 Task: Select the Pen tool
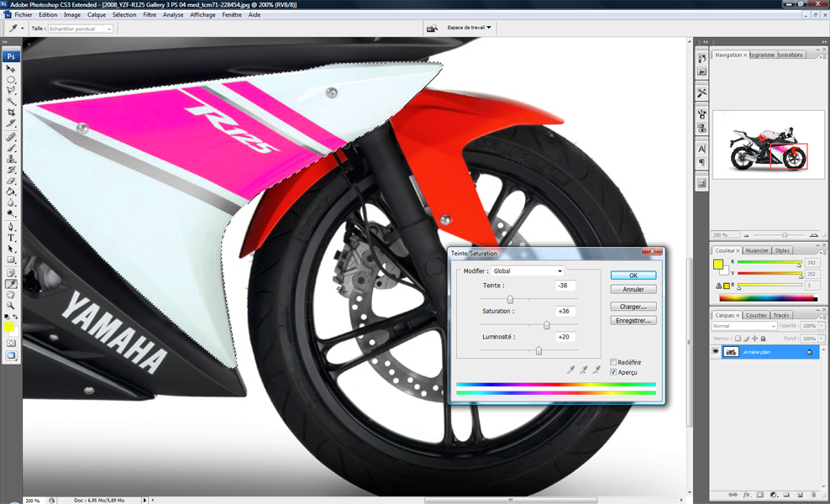pos(11,227)
